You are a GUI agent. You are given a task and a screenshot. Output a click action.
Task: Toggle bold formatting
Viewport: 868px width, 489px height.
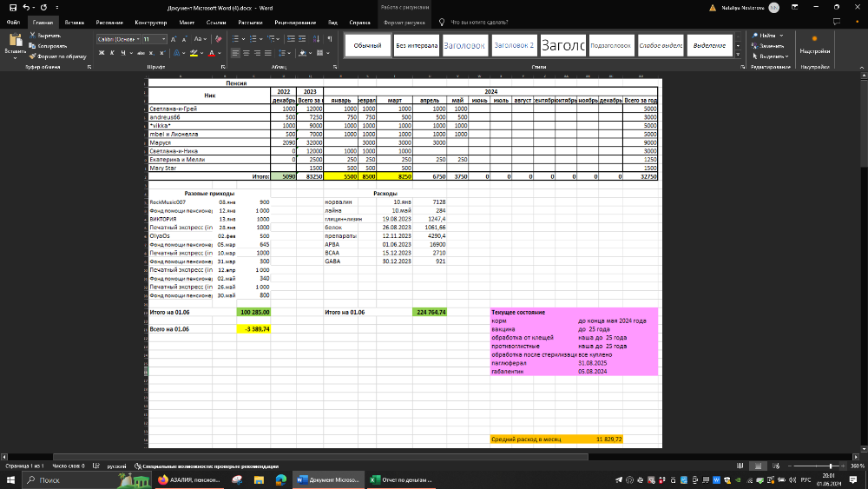102,54
